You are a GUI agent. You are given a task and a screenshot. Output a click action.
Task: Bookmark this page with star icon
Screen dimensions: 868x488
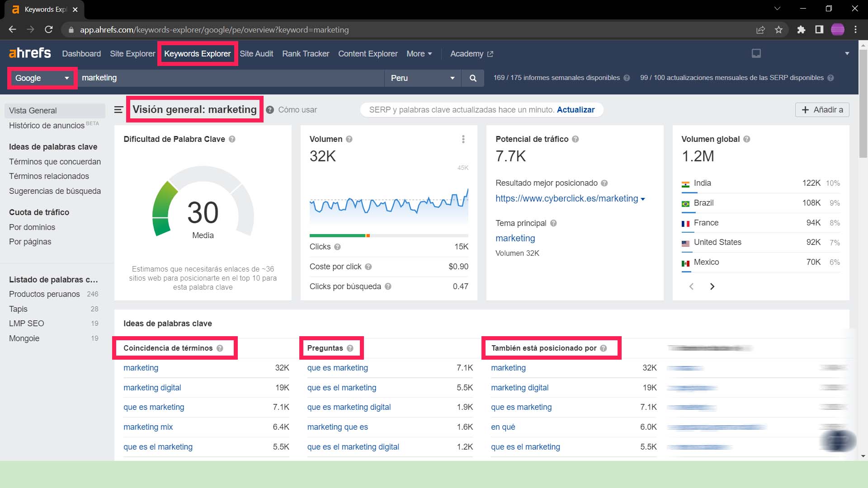pos(778,30)
